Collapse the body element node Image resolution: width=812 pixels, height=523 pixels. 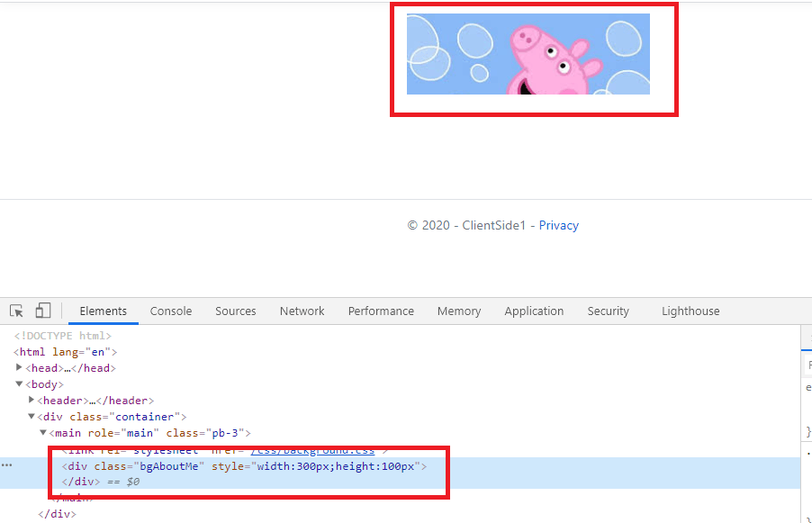[19, 383]
